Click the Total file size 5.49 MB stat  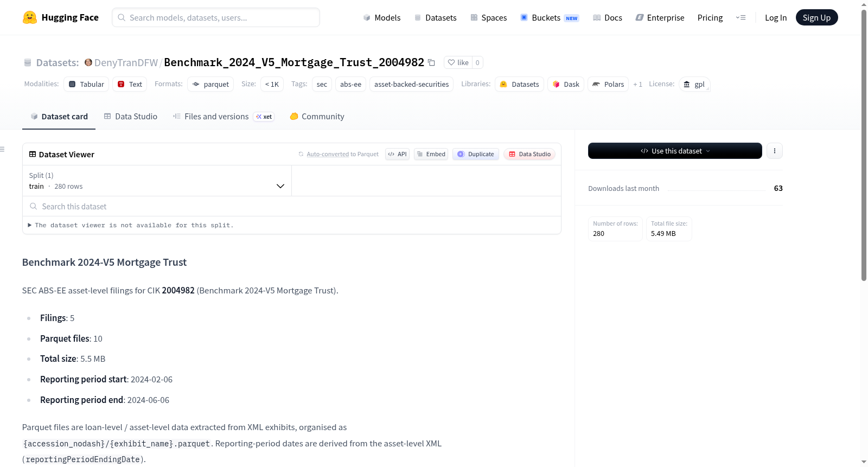[x=669, y=229]
